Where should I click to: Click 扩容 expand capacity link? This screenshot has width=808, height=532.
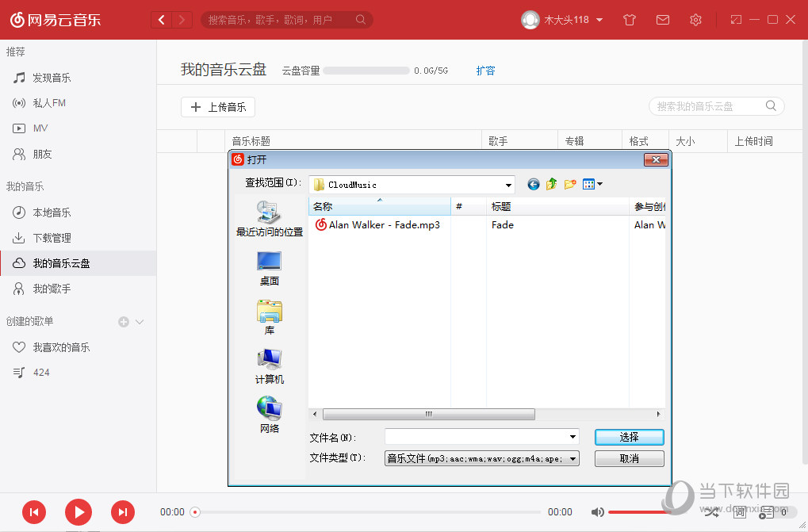(x=485, y=71)
